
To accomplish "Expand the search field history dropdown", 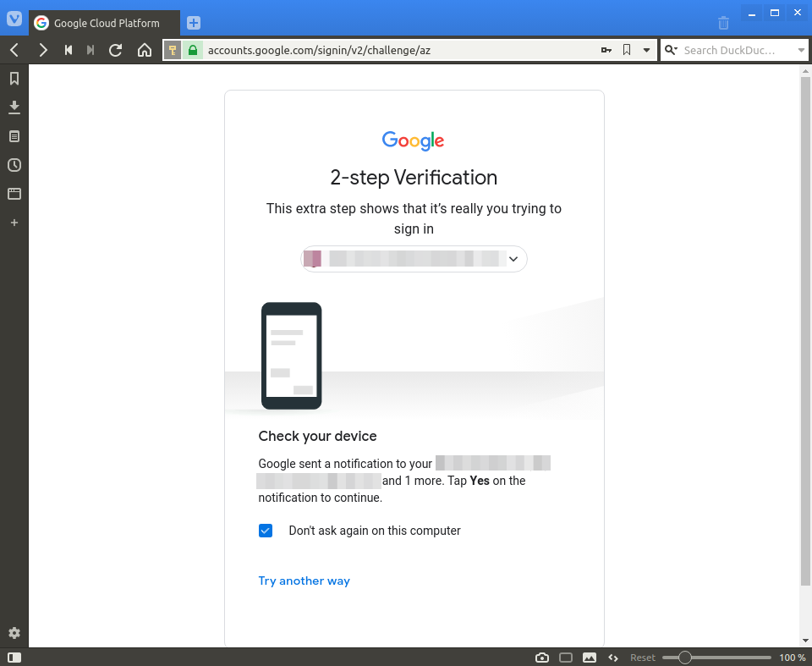I will coord(801,50).
